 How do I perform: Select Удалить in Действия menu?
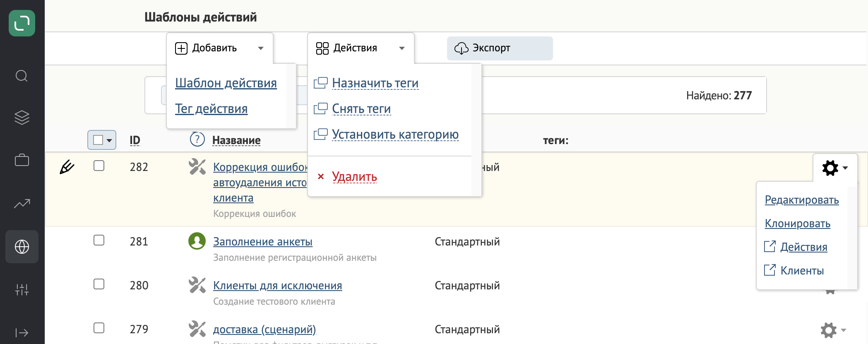coord(354,177)
